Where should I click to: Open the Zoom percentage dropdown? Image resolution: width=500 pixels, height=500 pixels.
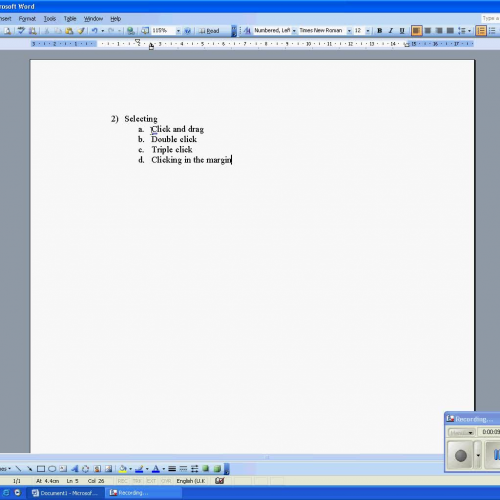178,31
